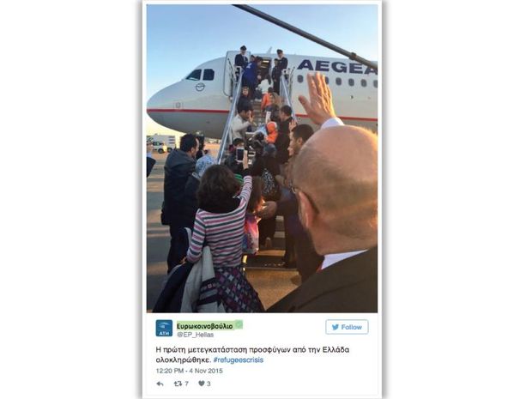The image size is (532, 399).
Task: Open the #refugeescrisis hashtag
Action: coord(239,360)
